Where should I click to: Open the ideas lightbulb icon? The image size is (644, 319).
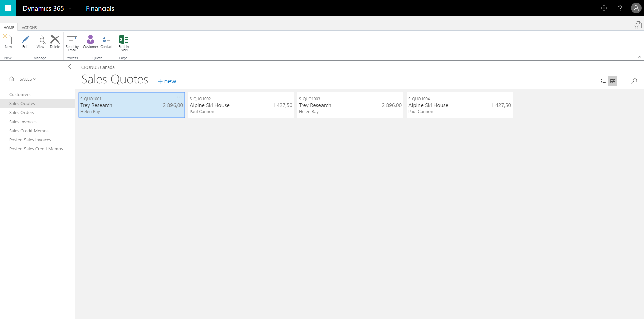[x=638, y=25]
